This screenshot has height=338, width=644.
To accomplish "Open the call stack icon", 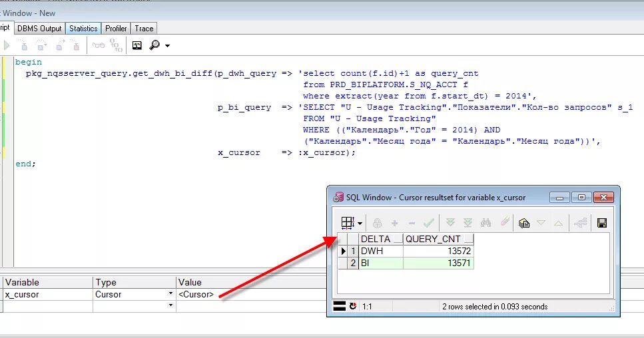I will pos(116,45).
